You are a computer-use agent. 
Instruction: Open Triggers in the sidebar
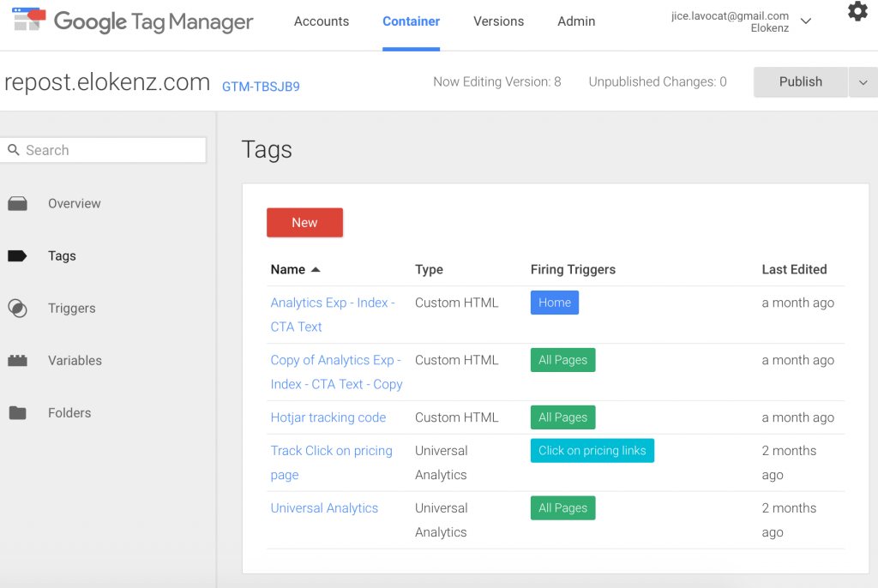pos(72,308)
